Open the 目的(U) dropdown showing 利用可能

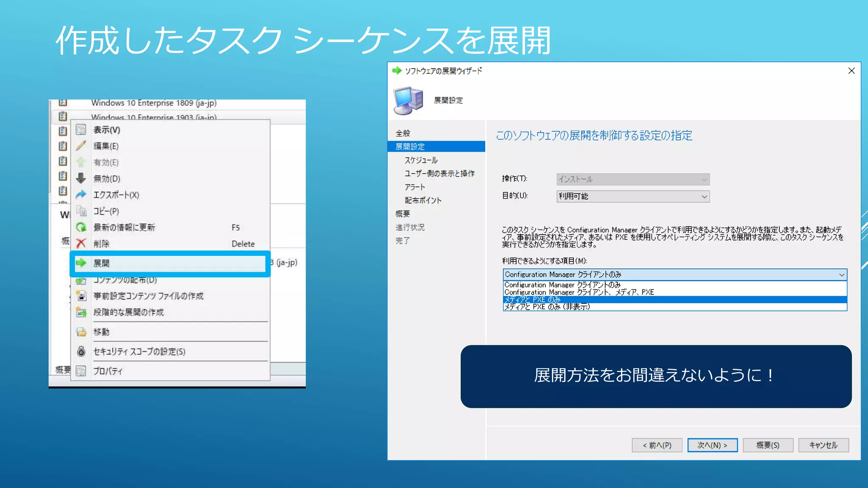point(633,196)
